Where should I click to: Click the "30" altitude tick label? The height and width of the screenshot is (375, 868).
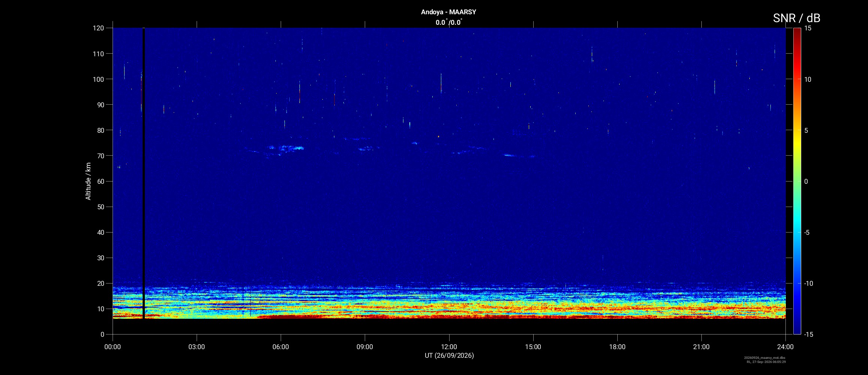101,258
